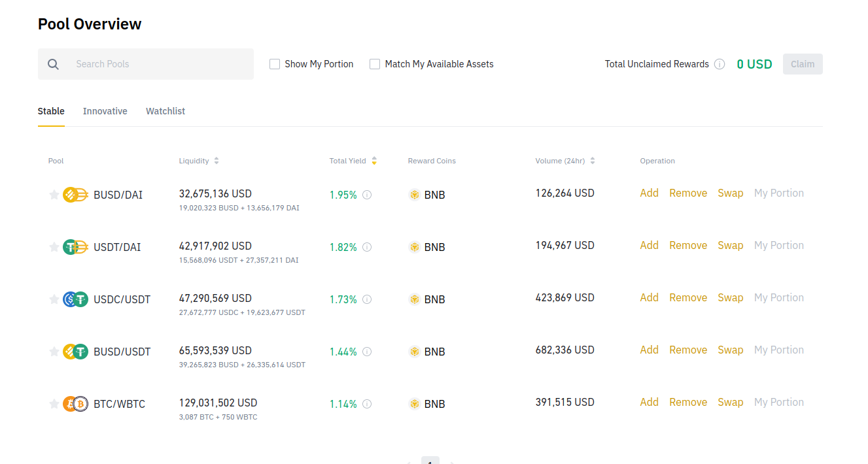Remove liquidity from BUSD/DAI pool
Screen dimensions: 868x464
pos(688,193)
